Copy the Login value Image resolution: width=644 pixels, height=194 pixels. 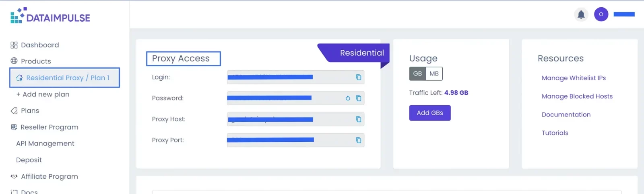tap(358, 77)
